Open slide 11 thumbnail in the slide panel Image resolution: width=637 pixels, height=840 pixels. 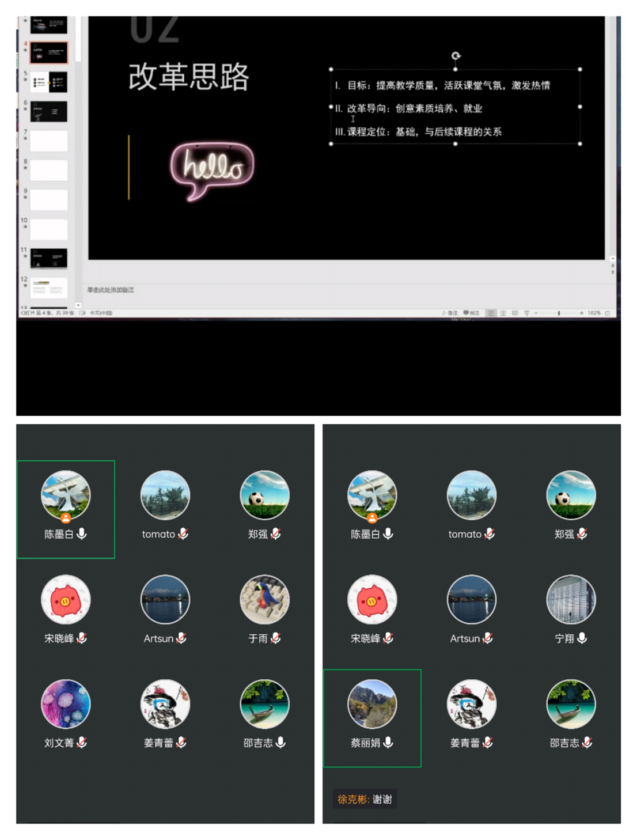[x=49, y=259]
